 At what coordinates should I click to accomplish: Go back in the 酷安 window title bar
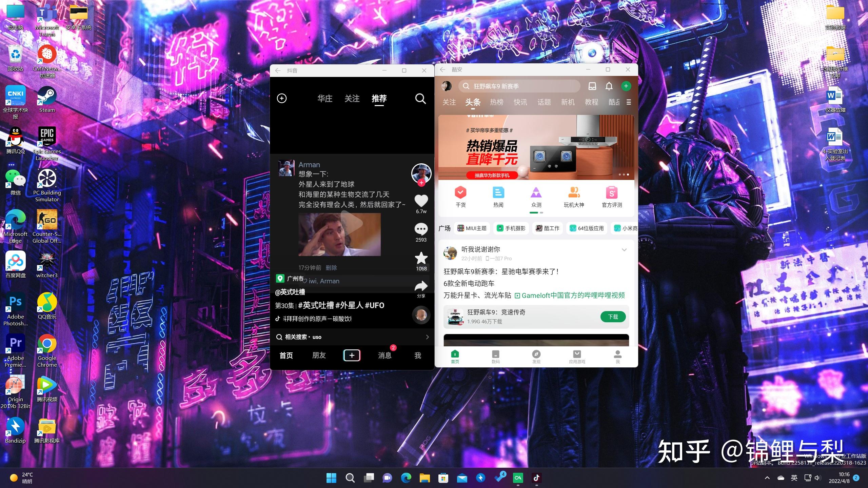[442, 69]
